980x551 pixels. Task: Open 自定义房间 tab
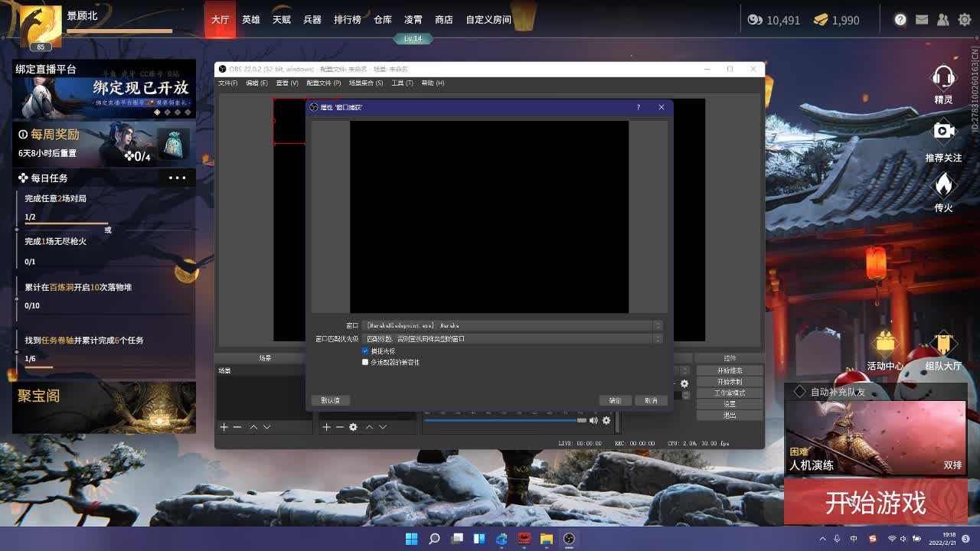click(x=488, y=20)
